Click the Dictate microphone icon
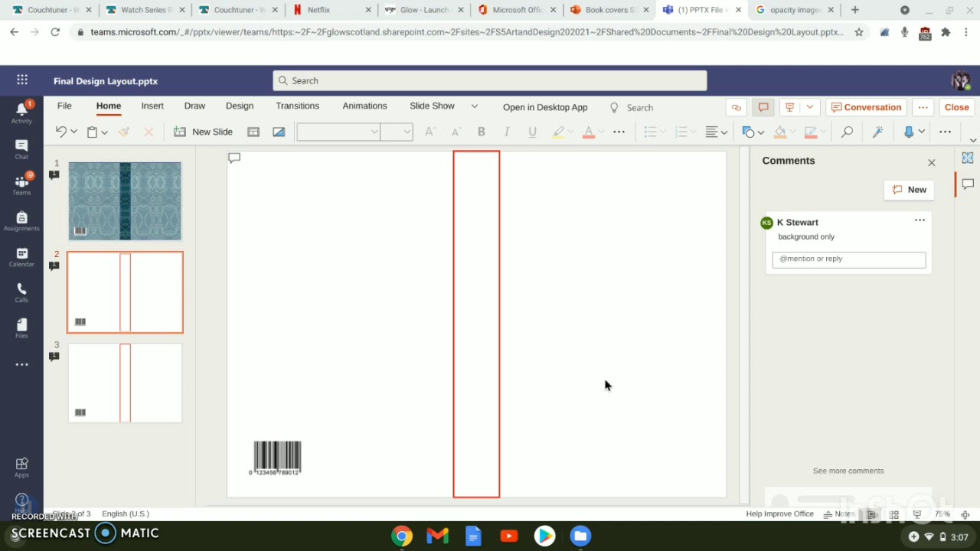Image resolution: width=980 pixels, height=551 pixels. [x=909, y=132]
